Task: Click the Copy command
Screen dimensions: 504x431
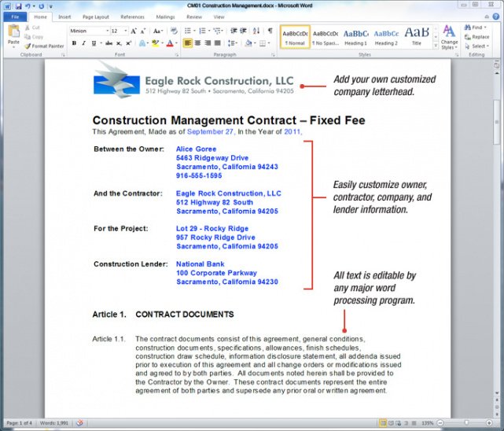Action: point(34,37)
